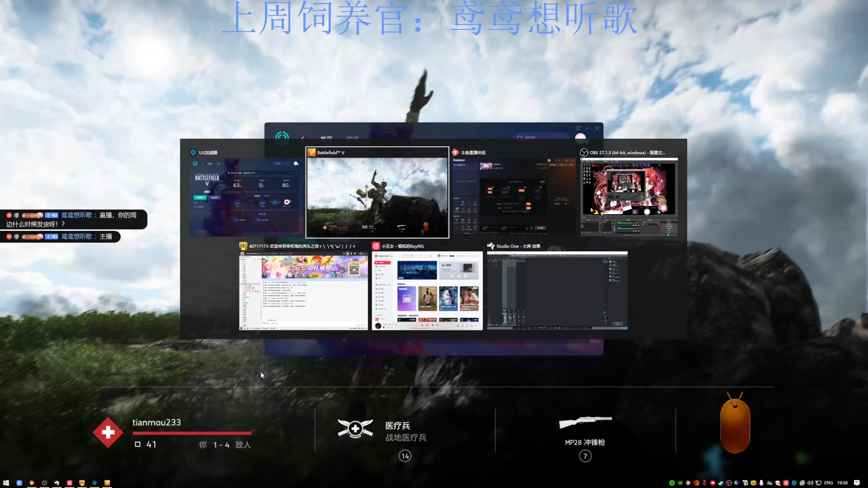Switch to the 小丑女 NetEase music thumbnail
The image size is (868, 488).
click(427, 291)
